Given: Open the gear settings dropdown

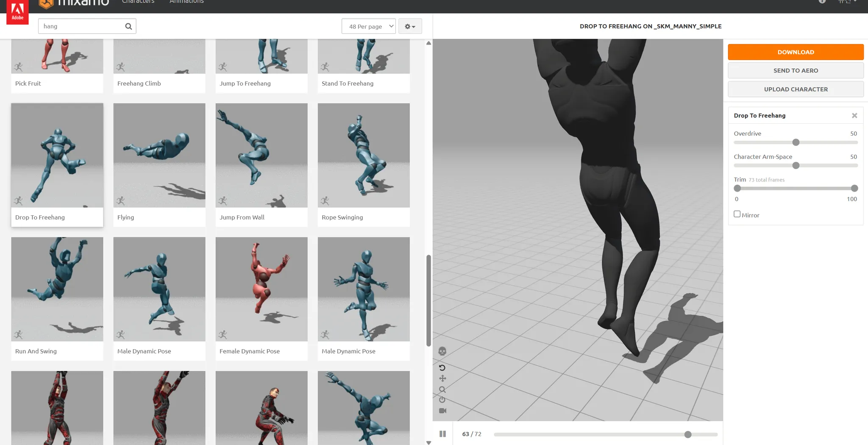Looking at the screenshot, I should [410, 26].
